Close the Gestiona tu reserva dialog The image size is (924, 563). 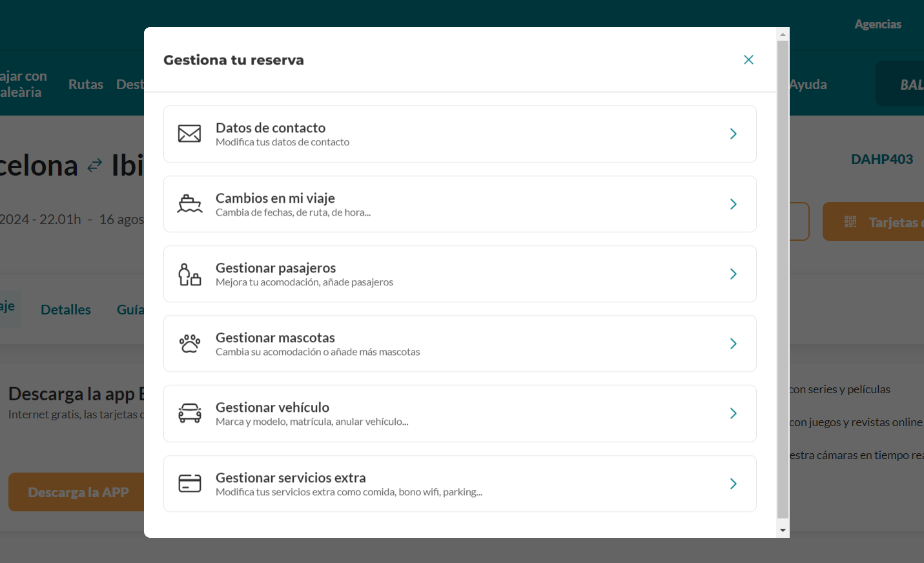pos(748,59)
